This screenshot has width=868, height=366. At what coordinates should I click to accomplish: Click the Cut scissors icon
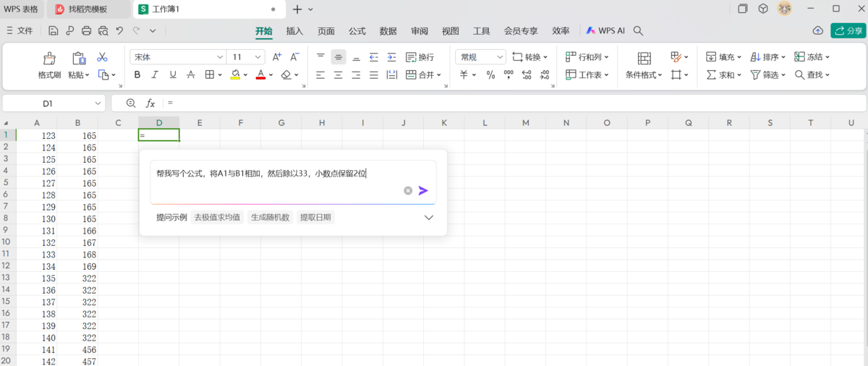102,57
